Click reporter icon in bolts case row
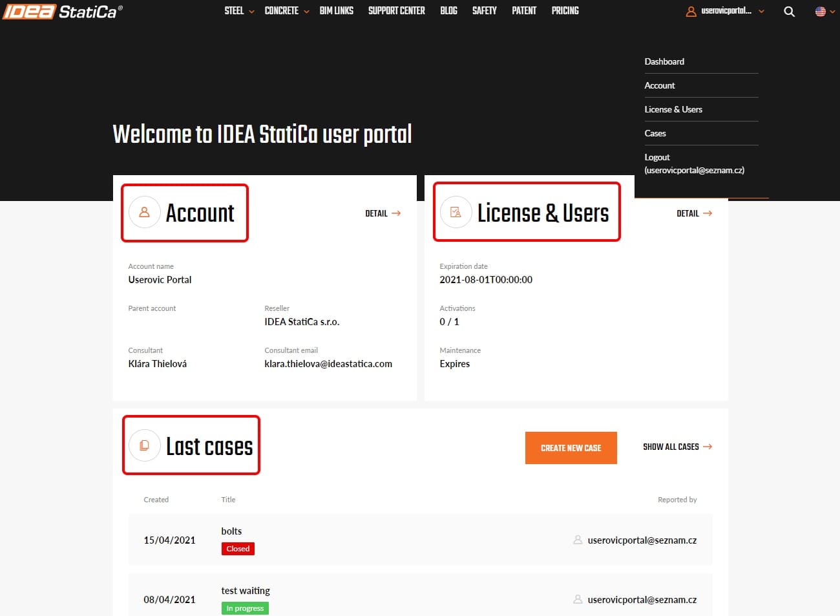The width and height of the screenshot is (840, 616). 578,540
